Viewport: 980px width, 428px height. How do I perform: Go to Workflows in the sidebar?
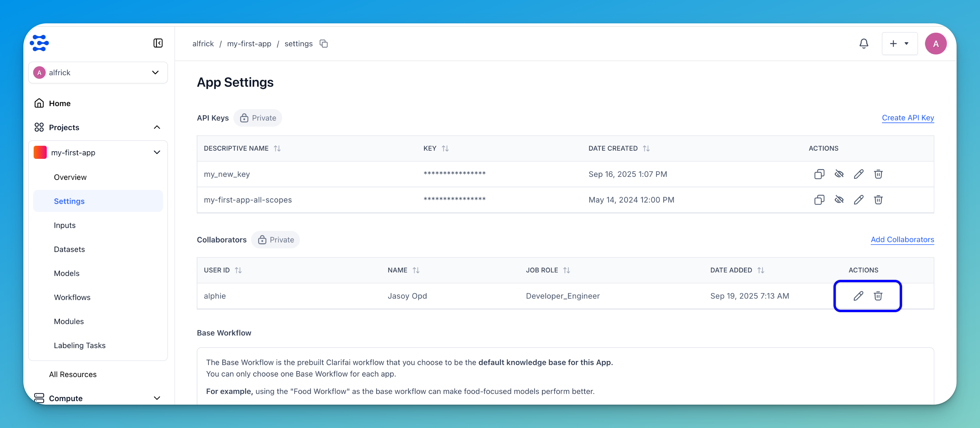click(72, 297)
